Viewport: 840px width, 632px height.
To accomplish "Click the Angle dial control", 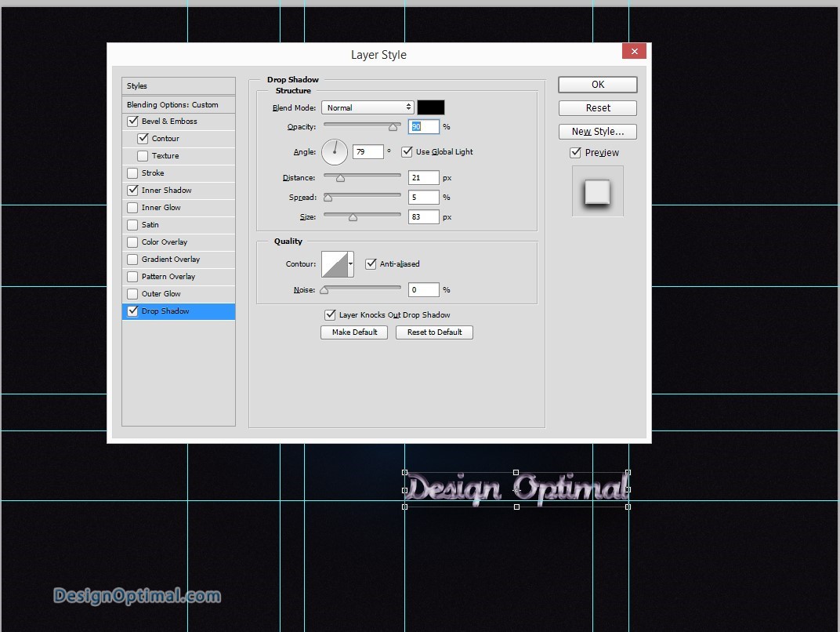I will click(x=335, y=152).
